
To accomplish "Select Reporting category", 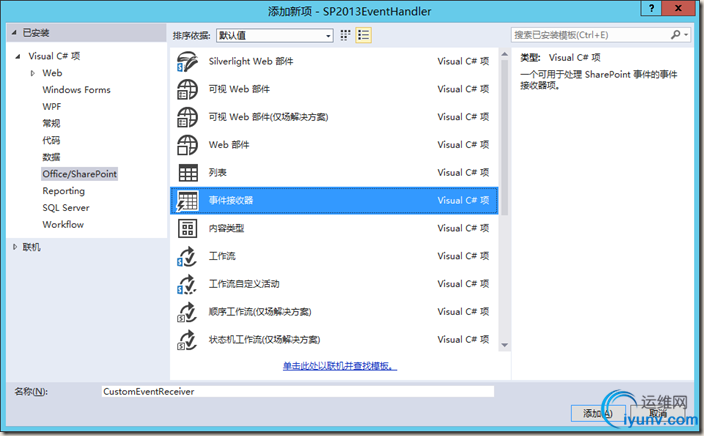I will [x=63, y=191].
